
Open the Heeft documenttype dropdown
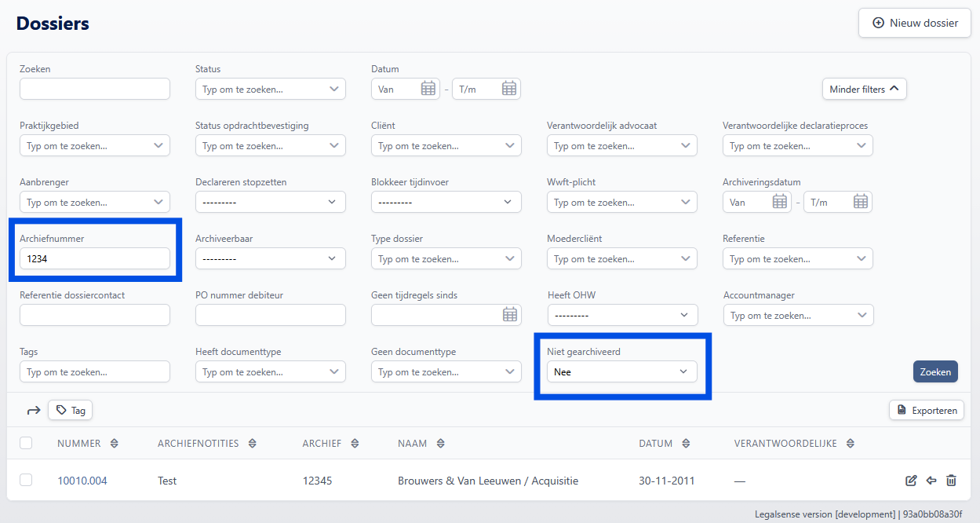[x=271, y=371]
